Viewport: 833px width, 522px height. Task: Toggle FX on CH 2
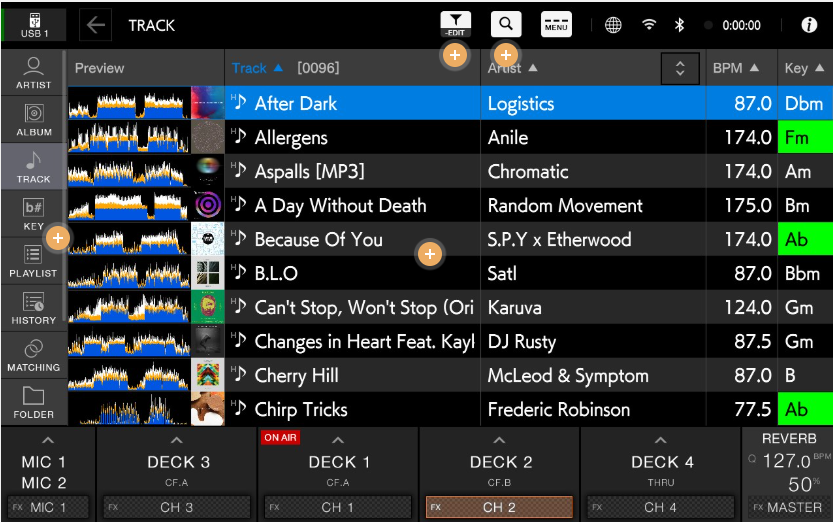click(x=500, y=507)
